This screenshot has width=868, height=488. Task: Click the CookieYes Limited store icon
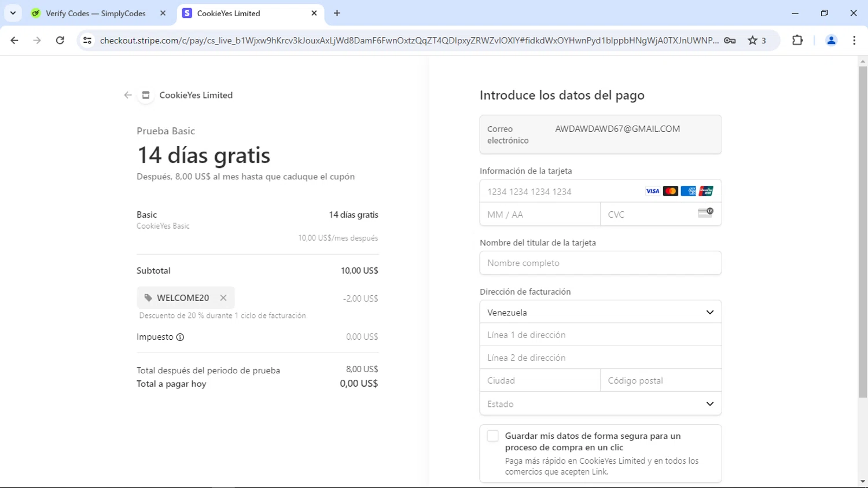[x=146, y=95]
